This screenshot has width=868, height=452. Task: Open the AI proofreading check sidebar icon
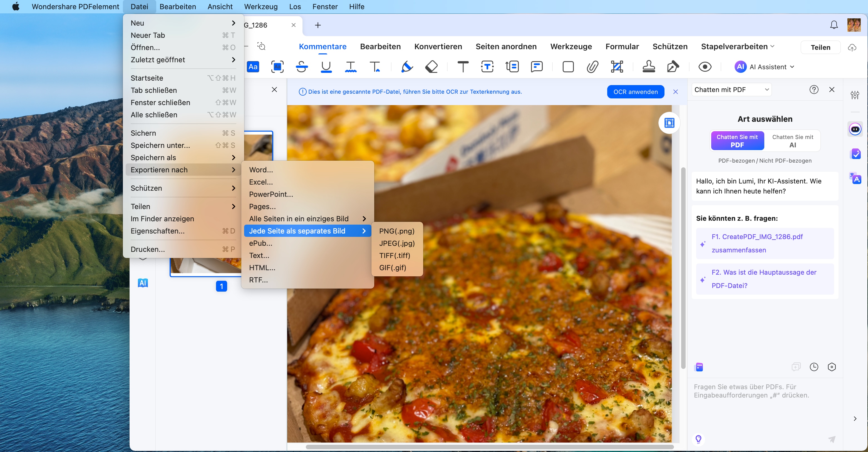coord(855,154)
